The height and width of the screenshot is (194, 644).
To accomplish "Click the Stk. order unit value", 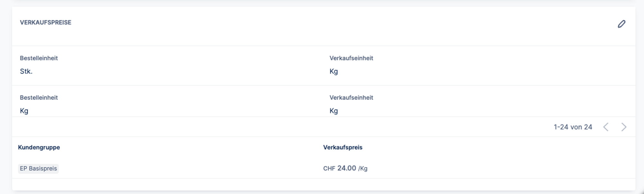I will pyautogui.click(x=26, y=71).
